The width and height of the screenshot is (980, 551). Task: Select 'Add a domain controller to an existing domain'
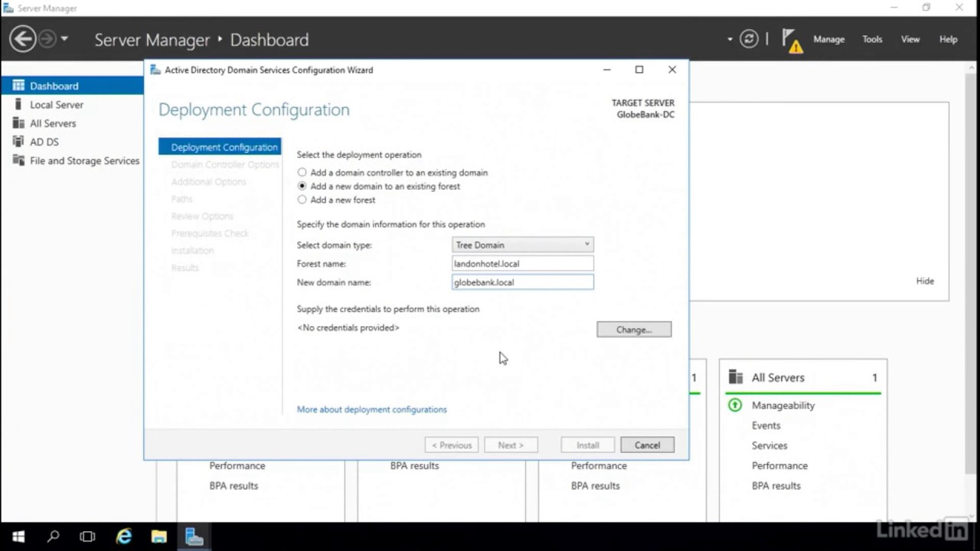click(392, 173)
